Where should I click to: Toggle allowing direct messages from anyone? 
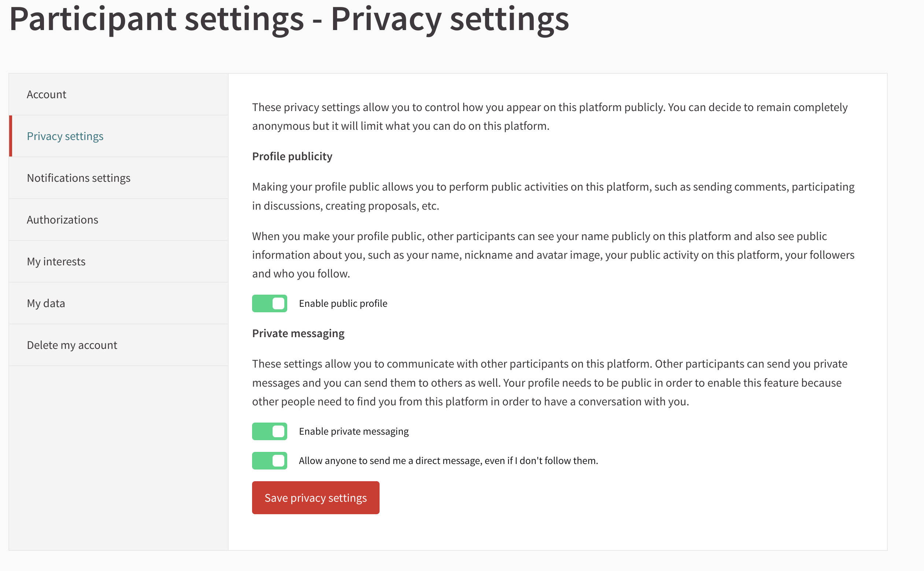click(x=270, y=460)
